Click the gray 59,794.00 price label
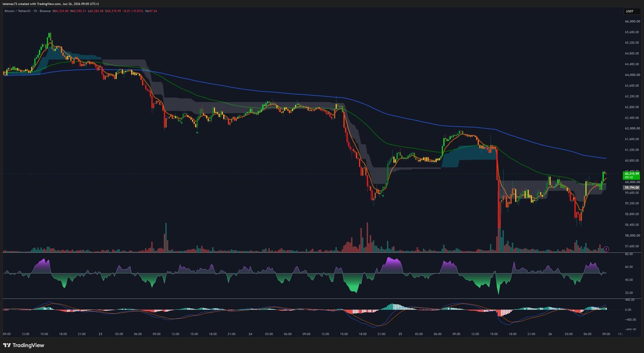 coord(632,187)
